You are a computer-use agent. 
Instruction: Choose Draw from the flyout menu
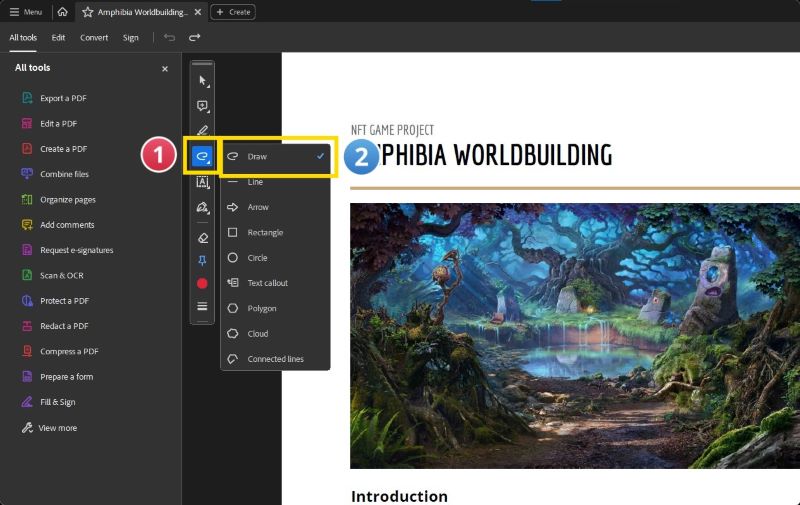pos(276,157)
